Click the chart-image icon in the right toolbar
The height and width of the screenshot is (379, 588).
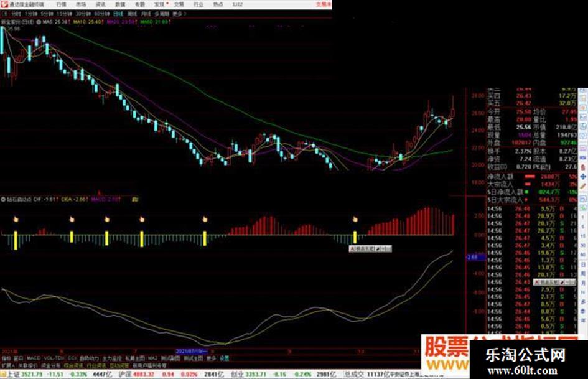coord(583,118)
